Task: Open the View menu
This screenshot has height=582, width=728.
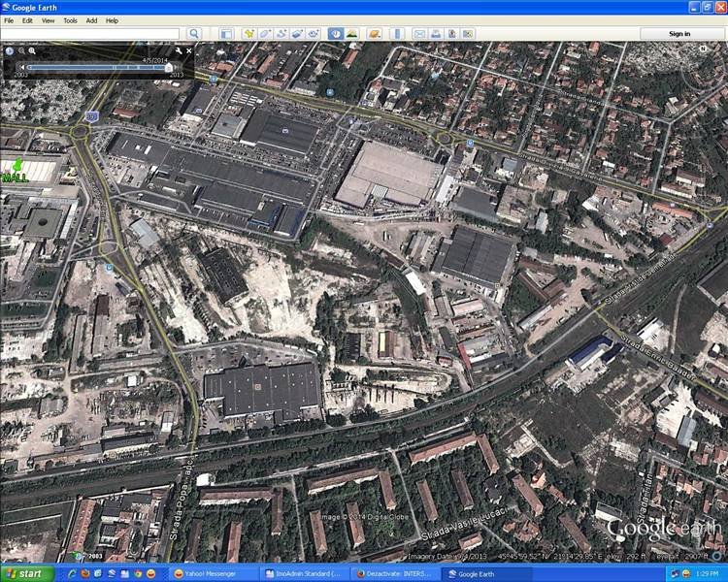Action: click(x=48, y=19)
